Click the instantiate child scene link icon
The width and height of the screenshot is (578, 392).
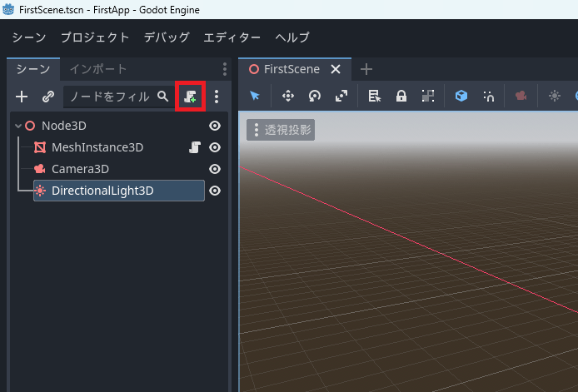coord(48,97)
